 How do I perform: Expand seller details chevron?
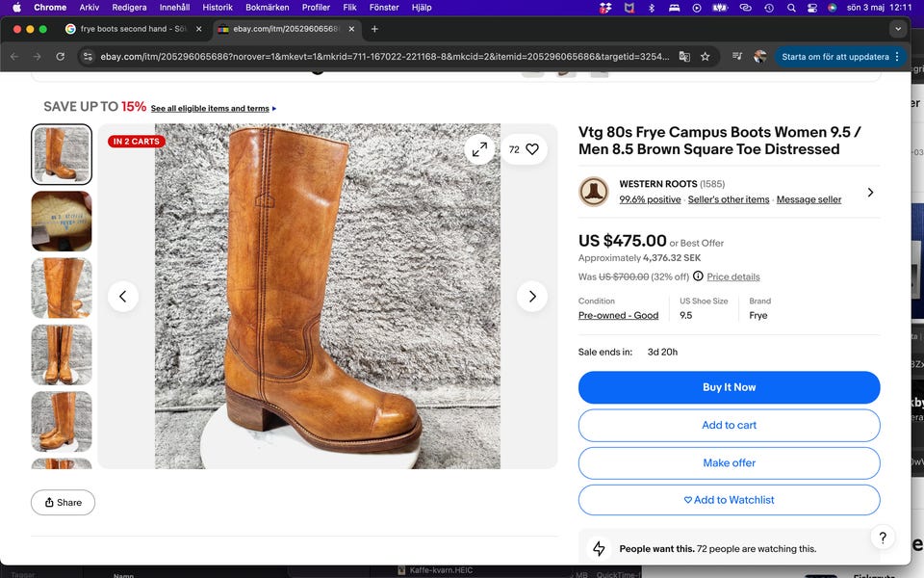(x=870, y=193)
